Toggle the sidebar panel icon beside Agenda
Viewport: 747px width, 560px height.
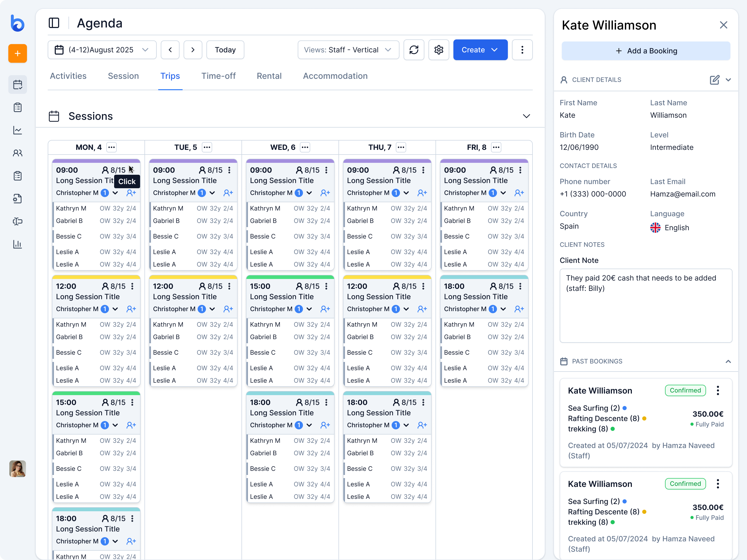pyautogui.click(x=54, y=23)
